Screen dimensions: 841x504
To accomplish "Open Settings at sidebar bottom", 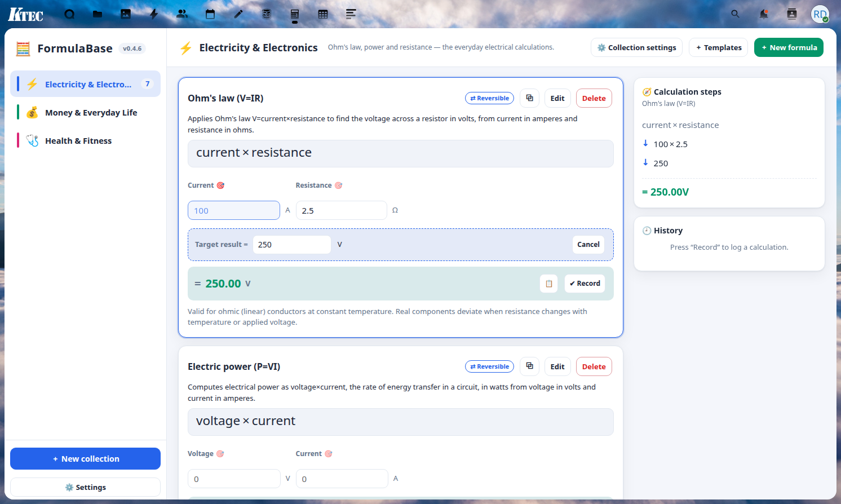I will (x=85, y=487).
